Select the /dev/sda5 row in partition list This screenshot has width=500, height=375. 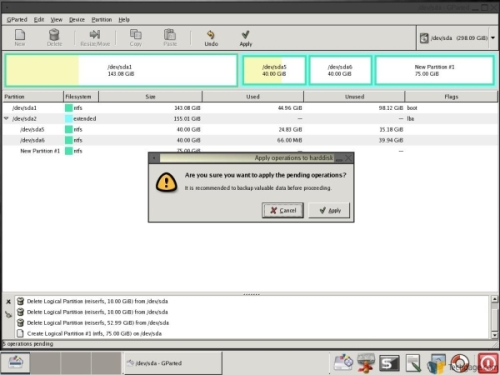click(x=250, y=129)
